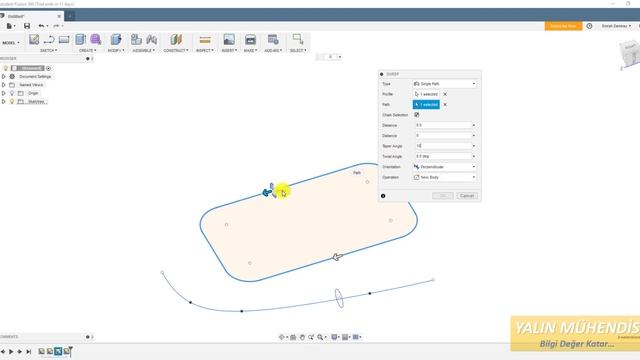Image resolution: width=640 pixels, height=360 pixels.
Task: Toggle Origin folder lightbulb visibility
Action: (x=12, y=93)
